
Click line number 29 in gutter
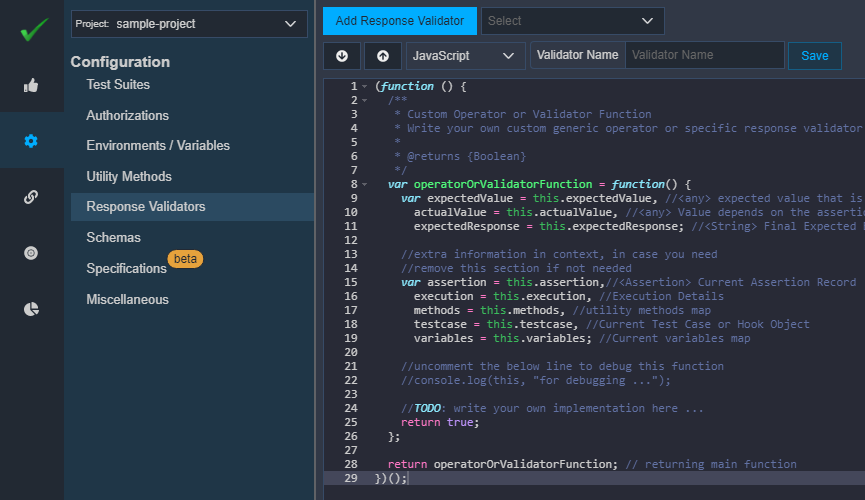pos(351,478)
